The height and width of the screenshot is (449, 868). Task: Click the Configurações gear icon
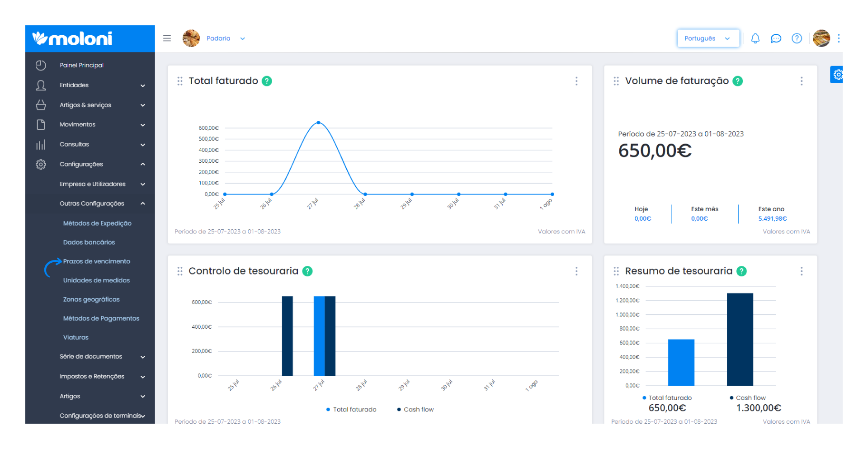[x=41, y=164]
